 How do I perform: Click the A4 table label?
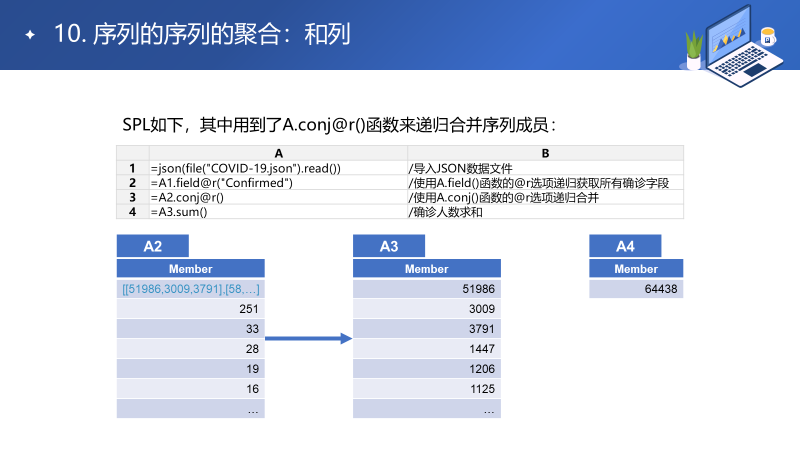click(625, 246)
